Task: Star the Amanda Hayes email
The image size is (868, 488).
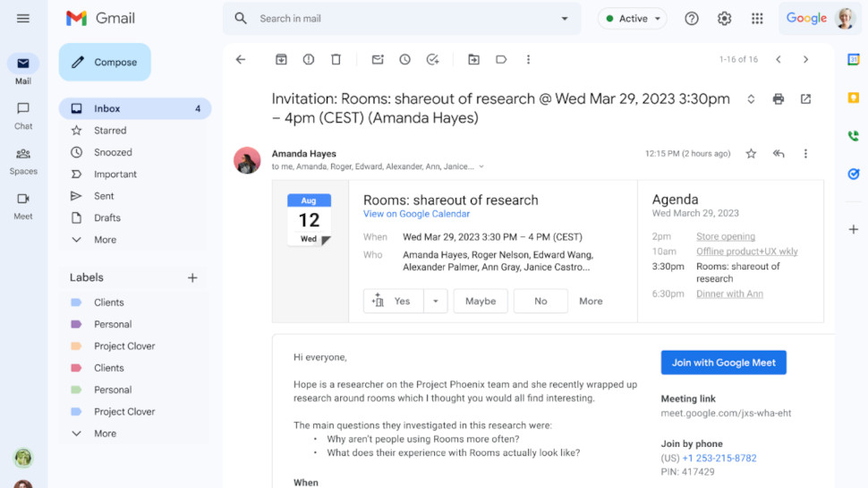Action: click(x=751, y=154)
